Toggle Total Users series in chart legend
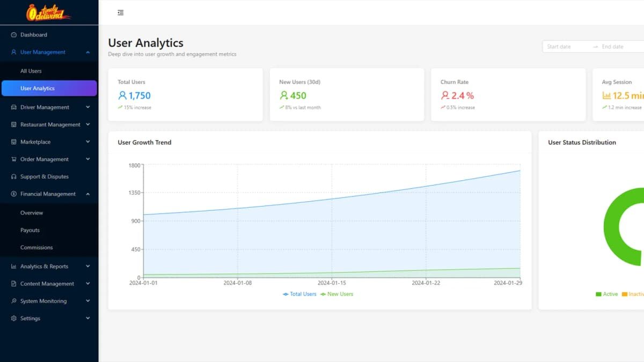Screen dimensions: 644x362 pos(299,294)
